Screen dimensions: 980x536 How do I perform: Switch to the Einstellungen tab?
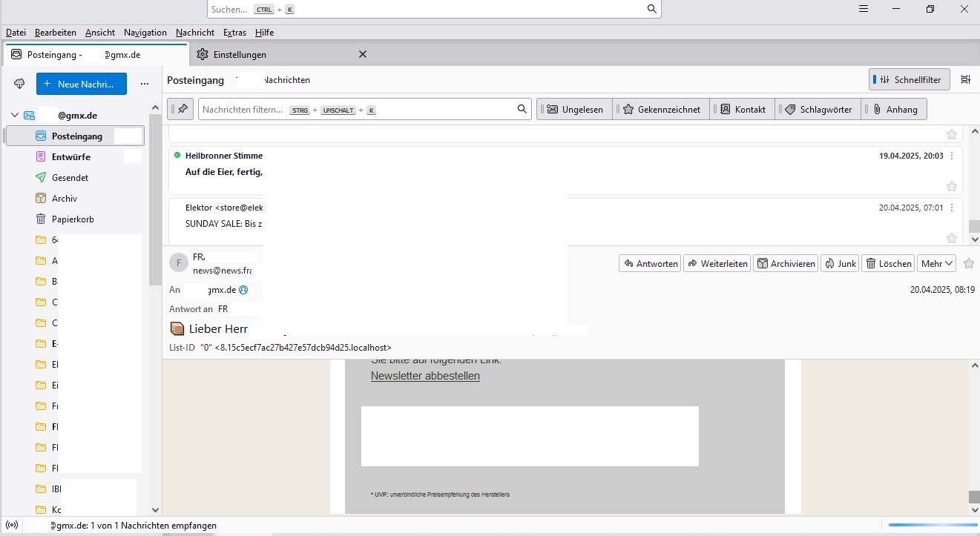click(x=282, y=54)
